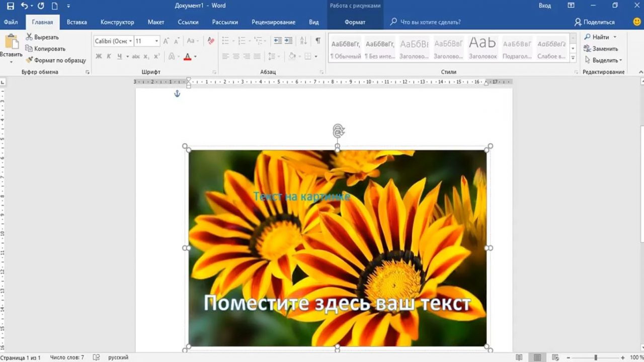This screenshot has width=644, height=362.
Task: Click the Save icon in the quick access toolbar
Action: (10, 6)
